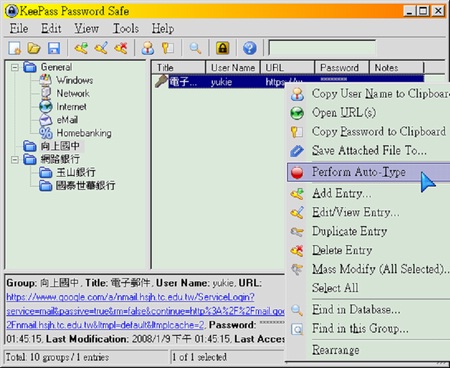This screenshot has height=368, width=450.
Task: Click the key icon of the 電子 entry
Action: [x=161, y=81]
